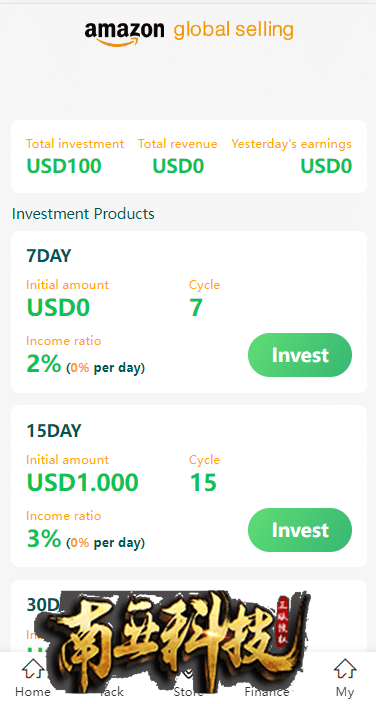Tap the My account house icon
Viewport: 376px width, 704px height.
pyautogui.click(x=345, y=669)
